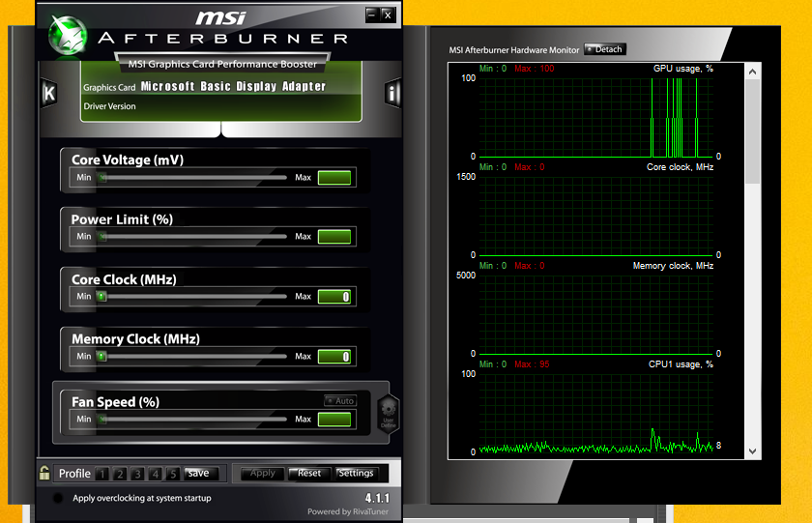Click the Fan Speed slider track
Screen dimensions: 812x523
(x=192, y=420)
